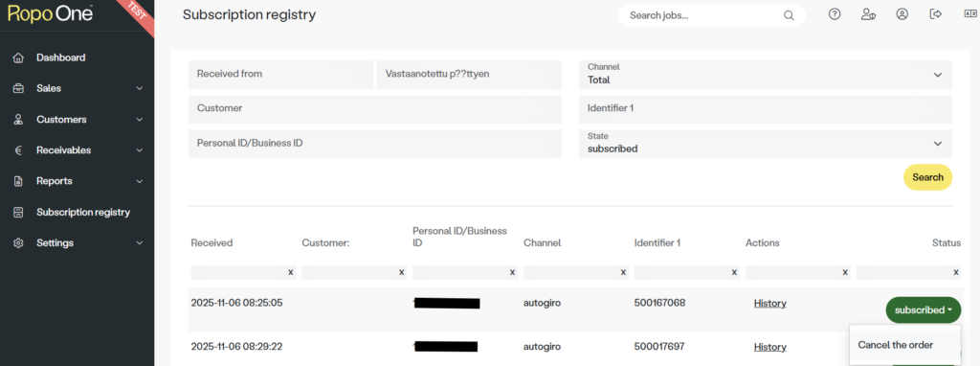980x366 pixels.
Task: Click the user shield icon in header
Action: click(867, 14)
